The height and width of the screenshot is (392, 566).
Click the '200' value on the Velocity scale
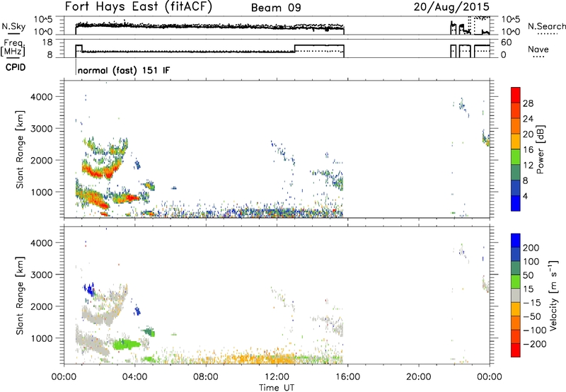(x=531, y=248)
